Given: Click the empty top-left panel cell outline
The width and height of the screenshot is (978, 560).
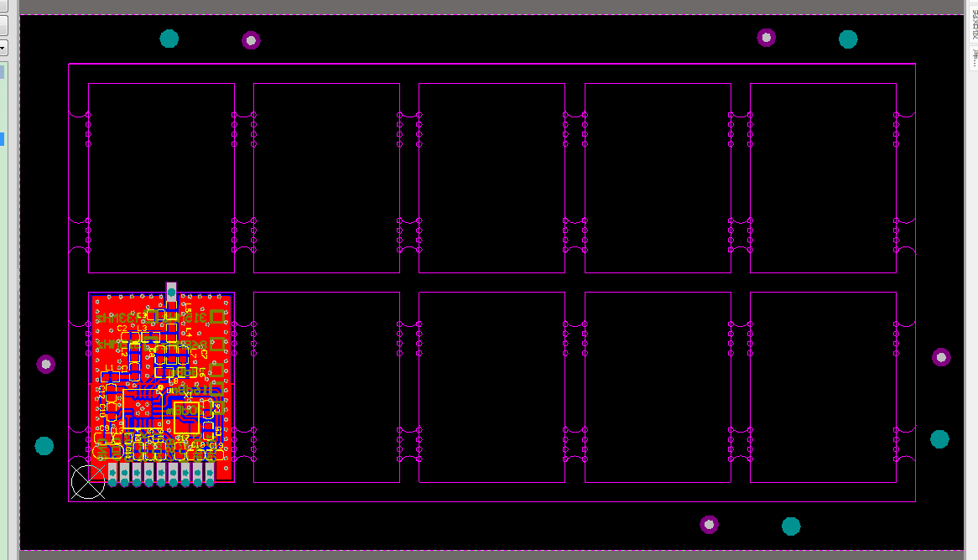Looking at the screenshot, I should [x=162, y=179].
